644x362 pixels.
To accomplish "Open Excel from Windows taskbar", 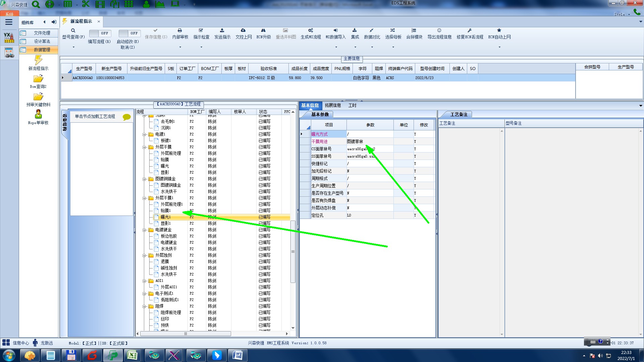I will pyautogui.click(x=132, y=355).
